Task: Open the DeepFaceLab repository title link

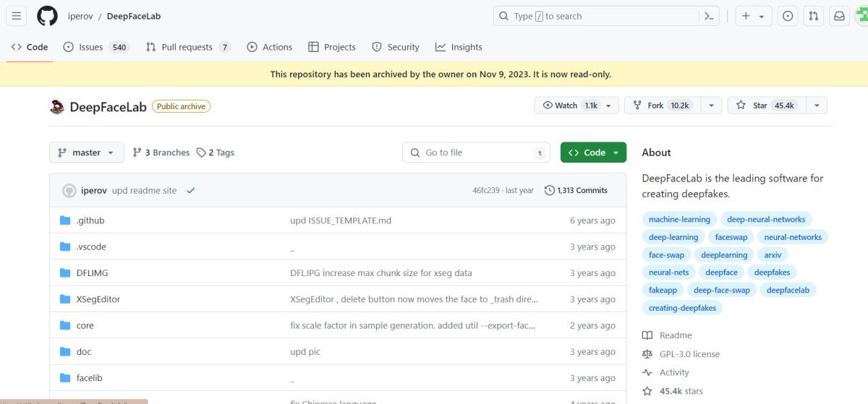Action: click(x=109, y=106)
